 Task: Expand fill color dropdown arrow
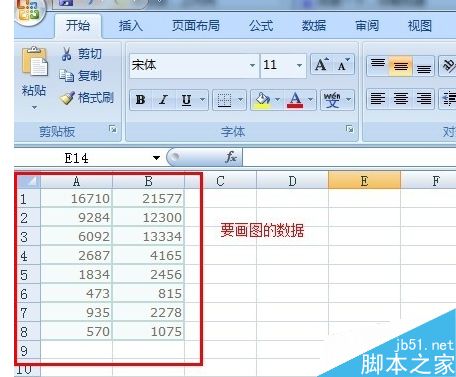point(277,100)
